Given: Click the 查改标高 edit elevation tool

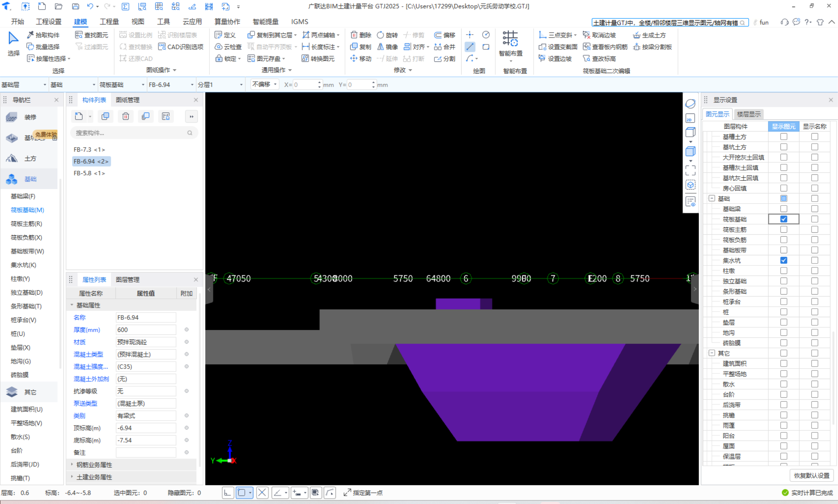Looking at the screenshot, I should click(599, 58).
